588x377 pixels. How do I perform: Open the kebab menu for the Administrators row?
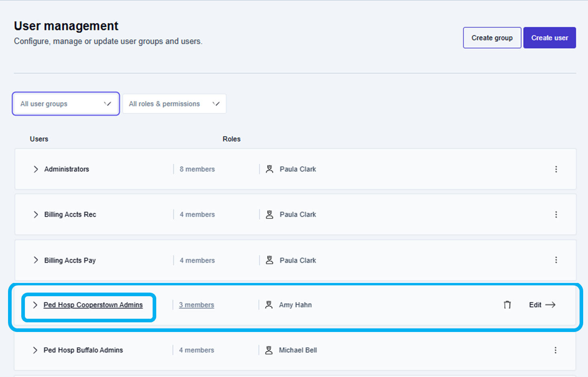(x=556, y=169)
